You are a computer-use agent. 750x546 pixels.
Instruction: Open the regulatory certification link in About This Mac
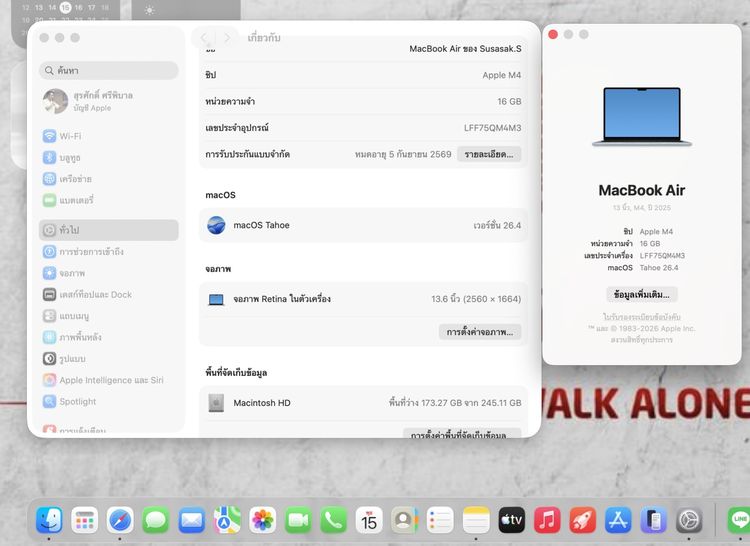click(x=641, y=317)
